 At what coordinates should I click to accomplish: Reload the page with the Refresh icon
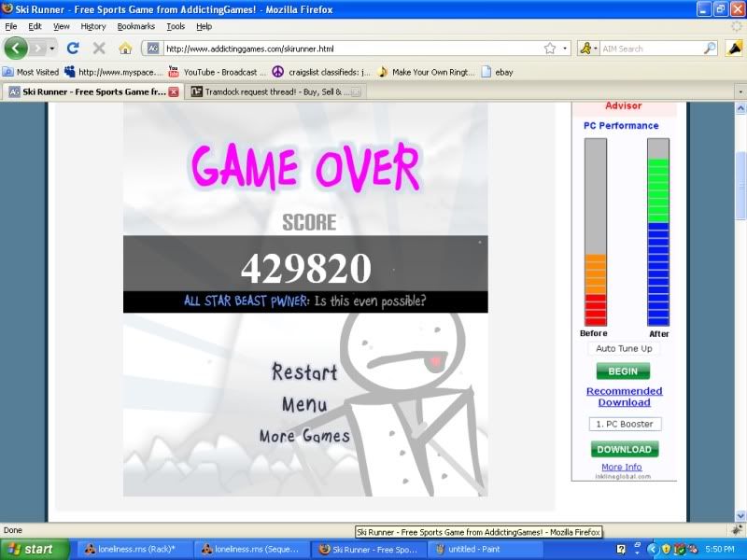(x=73, y=48)
